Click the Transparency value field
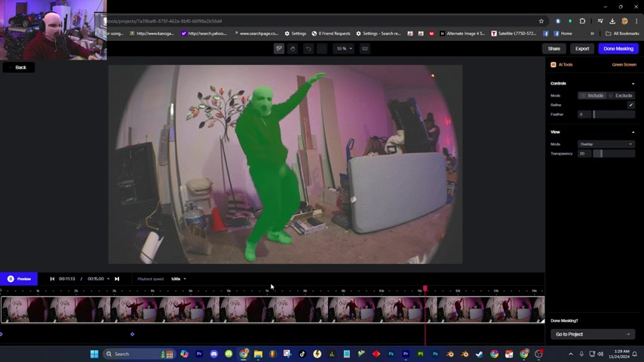Image resolution: width=644 pixels, height=362 pixels. 584,154
